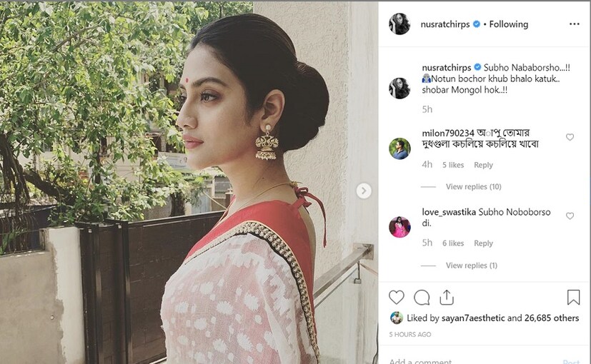Go to next photo with arrow
Screen dimensions: 591x364
pos(364,191)
